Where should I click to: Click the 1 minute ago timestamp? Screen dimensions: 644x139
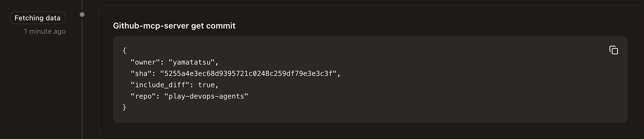click(45, 32)
